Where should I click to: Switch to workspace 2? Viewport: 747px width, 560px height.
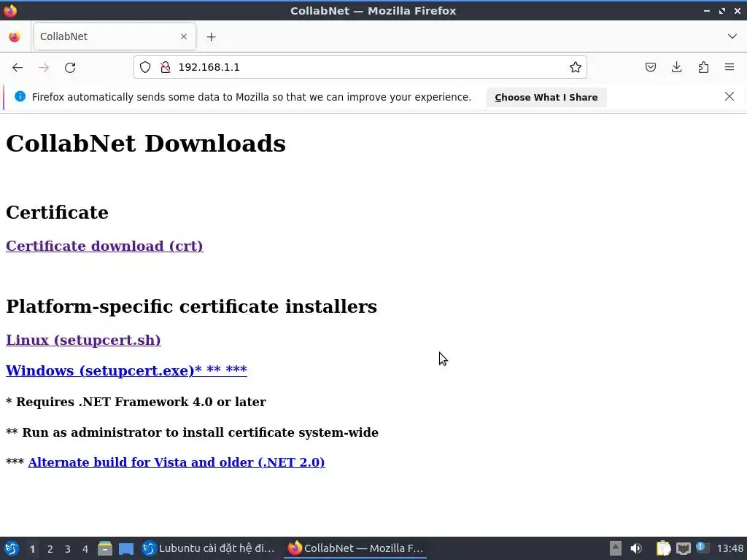(50, 549)
